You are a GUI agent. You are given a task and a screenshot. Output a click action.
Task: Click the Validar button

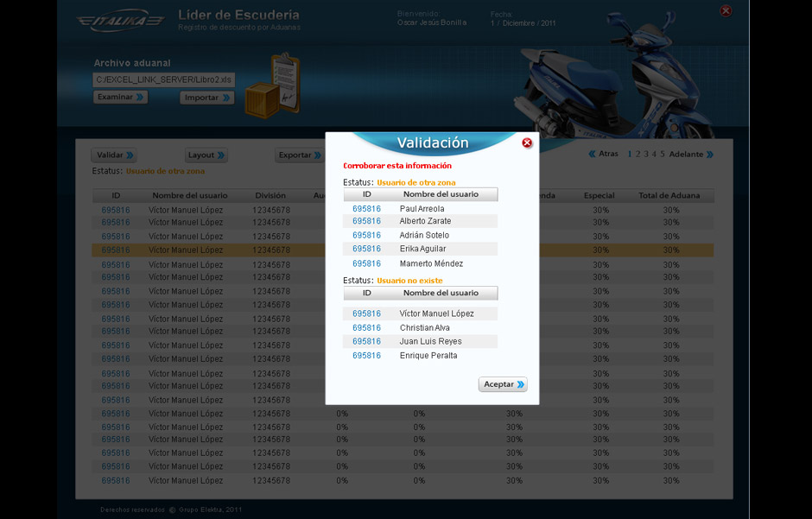coord(115,155)
